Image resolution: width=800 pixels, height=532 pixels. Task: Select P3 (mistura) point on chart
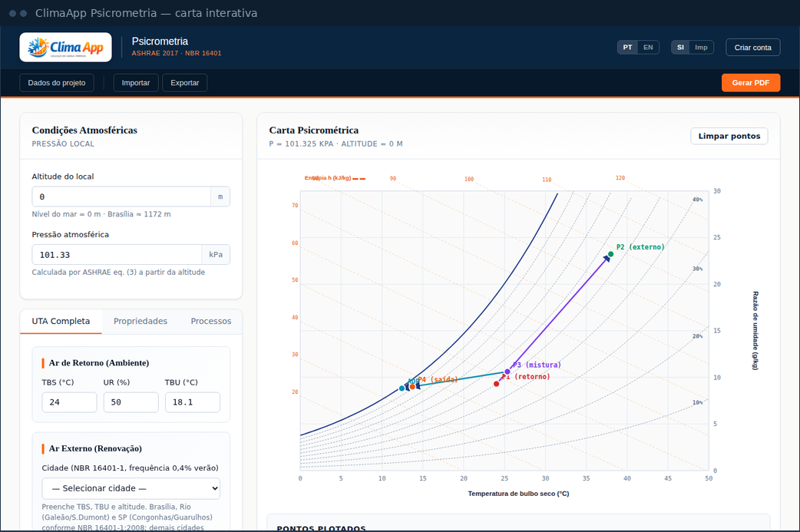click(507, 372)
